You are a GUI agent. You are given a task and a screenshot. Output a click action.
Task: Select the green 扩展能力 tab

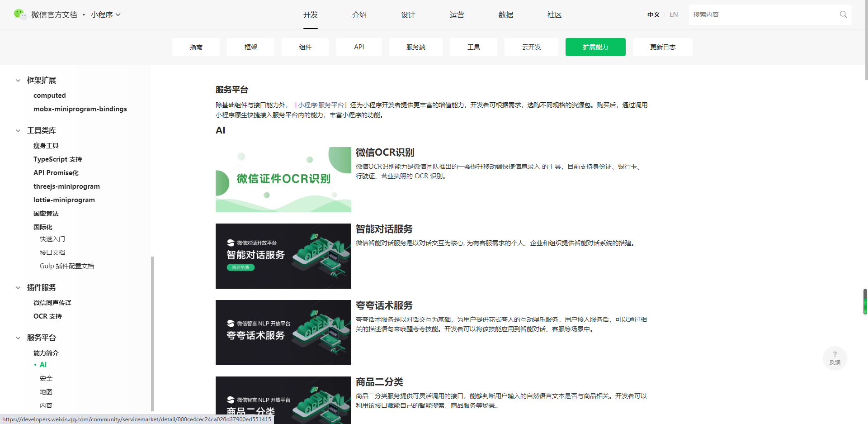595,47
